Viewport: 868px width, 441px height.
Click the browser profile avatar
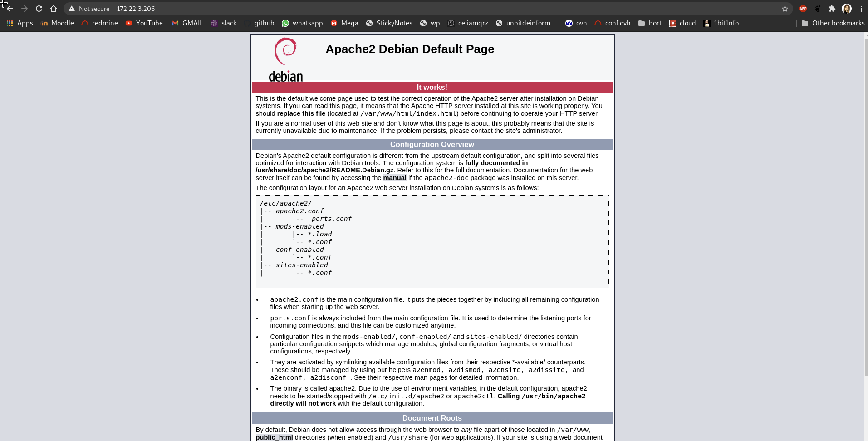coord(847,8)
